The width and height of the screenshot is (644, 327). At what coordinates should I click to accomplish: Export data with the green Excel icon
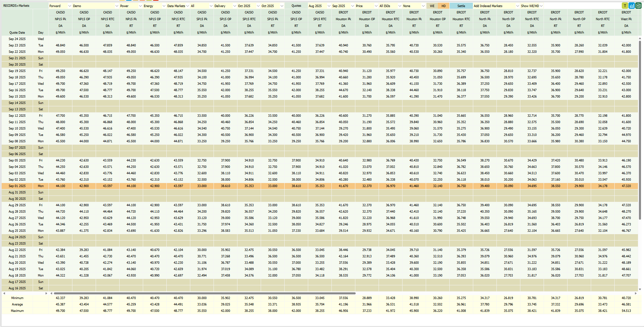[638, 6]
